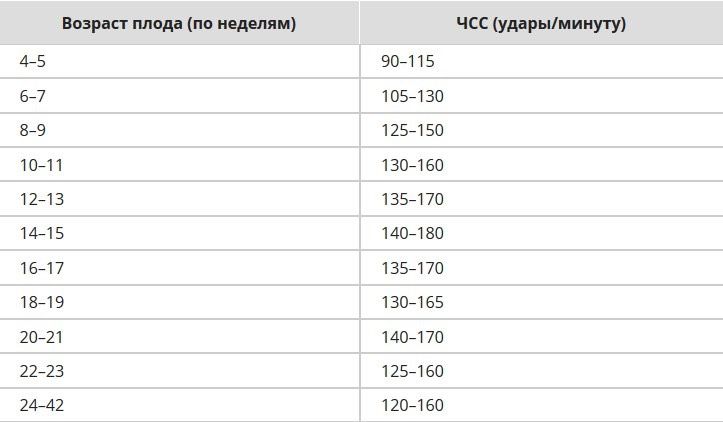Select the 140–170 heart rate value
The image size is (723, 422).
pos(412,337)
